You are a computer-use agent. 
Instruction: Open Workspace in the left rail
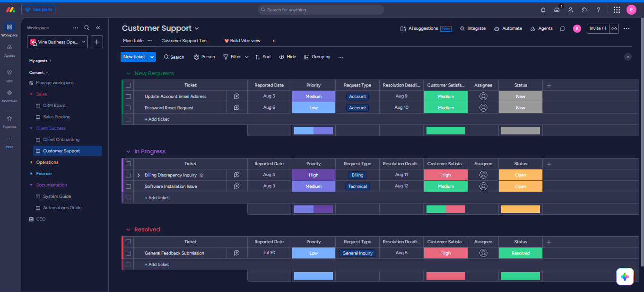coord(9,30)
